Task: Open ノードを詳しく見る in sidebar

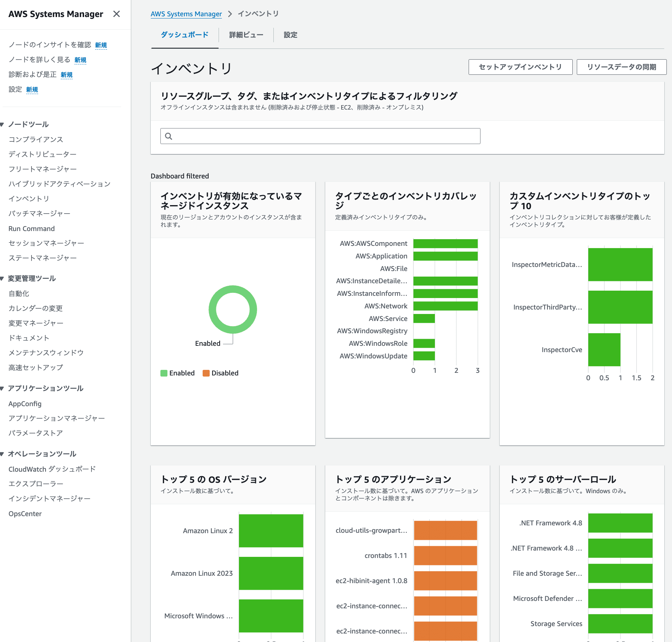Action: tap(39, 60)
